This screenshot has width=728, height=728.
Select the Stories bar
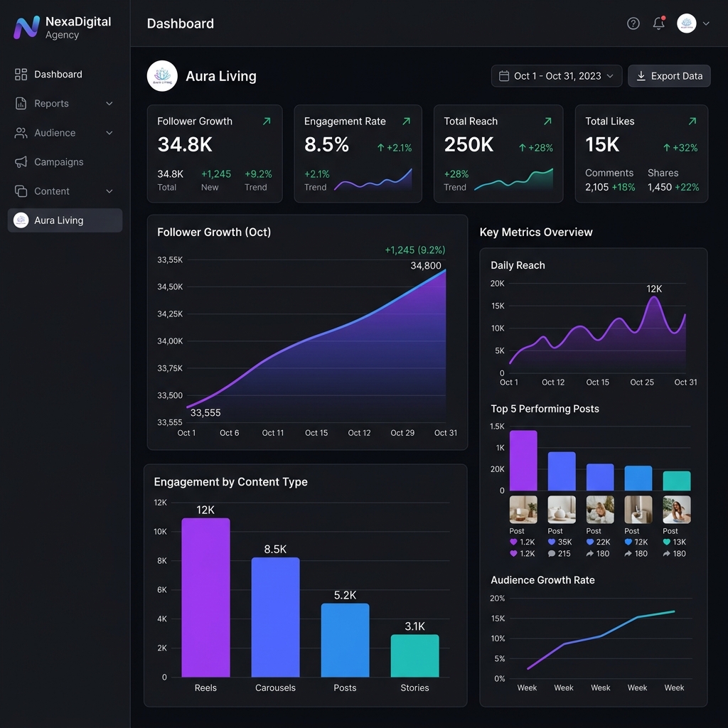pyautogui.click(x=414, y=656)
